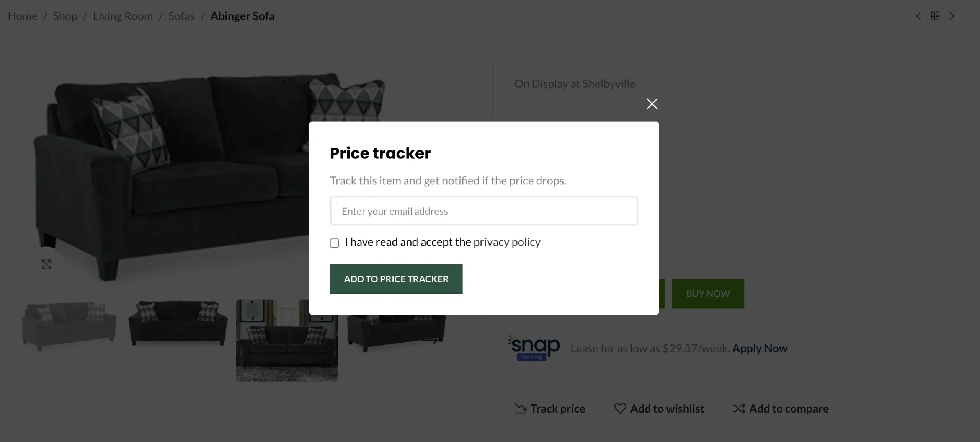Click the Track price graph icon
This screenshot has width=980, height=442.
(519, 408)
